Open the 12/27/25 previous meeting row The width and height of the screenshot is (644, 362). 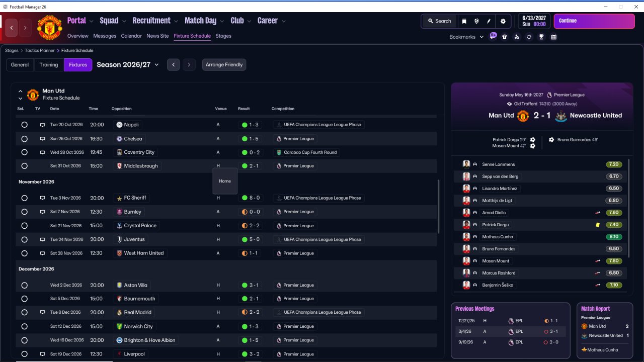tap(510, 321)
